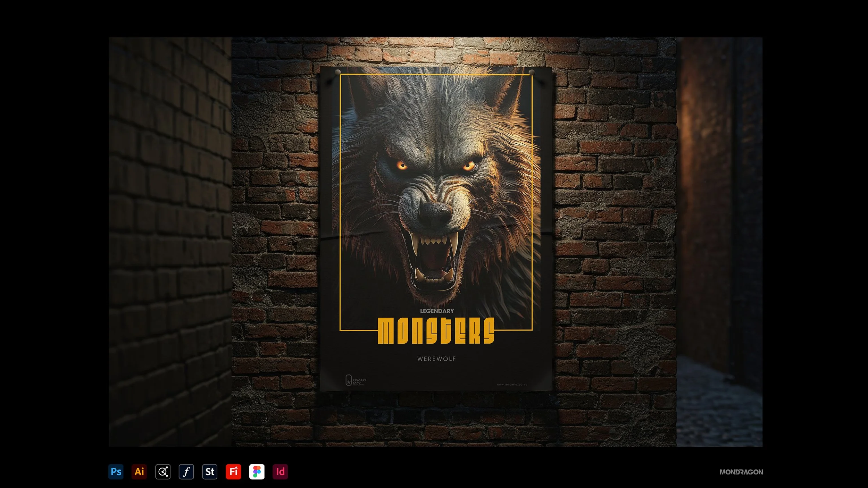Click the Adobe Firefly Fi icon
Screen dimensions: 868x488
(233, 472)
